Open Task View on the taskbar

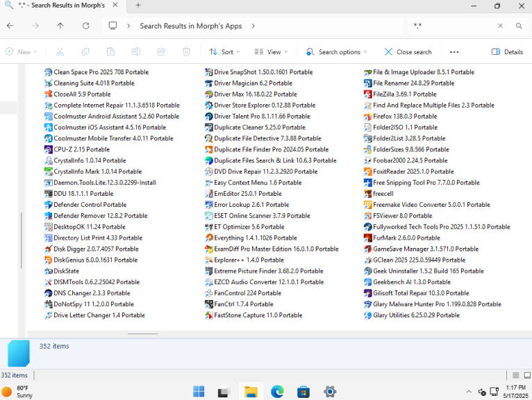(x=224, y=392)
